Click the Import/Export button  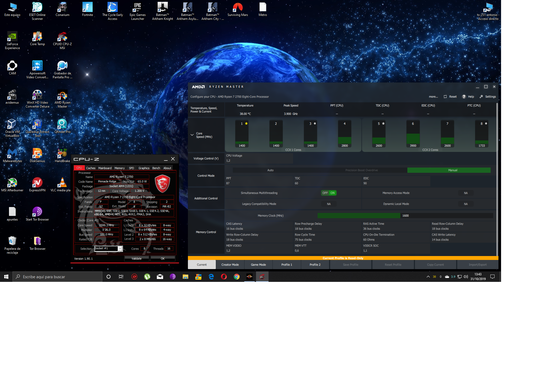point(478,265)
